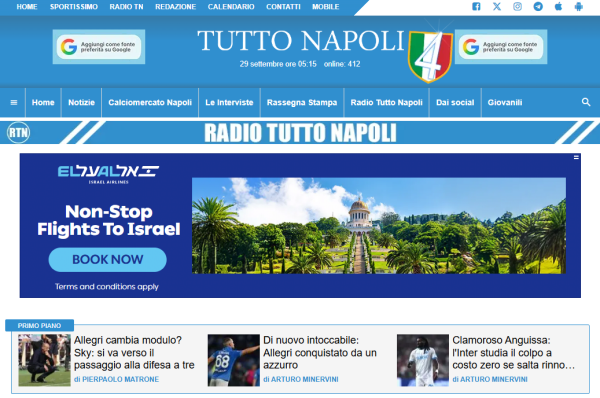Screen dimensions: 600x398
Task: Click right Google preferred source button
Action: point(501,47)
